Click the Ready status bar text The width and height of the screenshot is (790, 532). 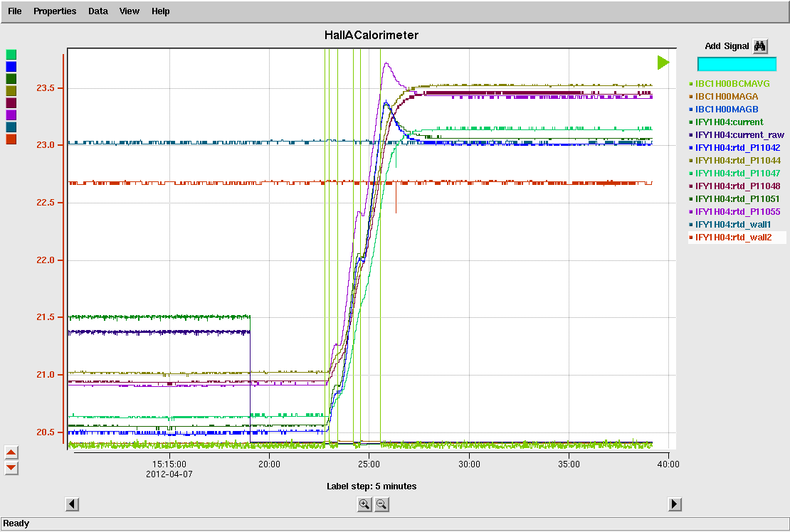click(x=16, y=523)
